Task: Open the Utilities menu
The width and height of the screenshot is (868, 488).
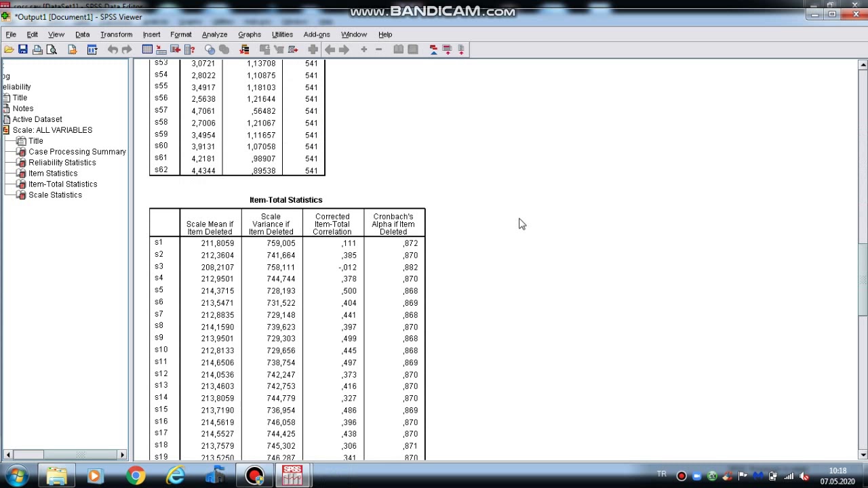Action: click(282, 34)
